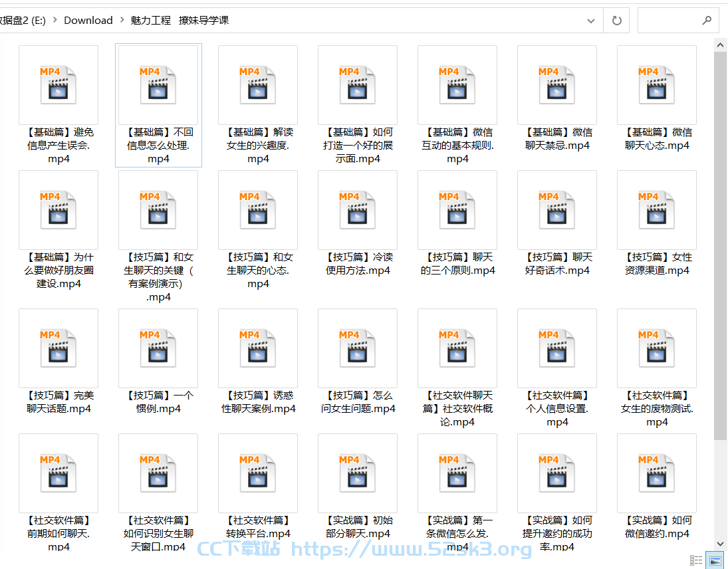Viewport: 728px width, 569px height.
Task: Select the MP4 icon for 【实战篇】如何微信邀约
Action: pyautogui.click(x=657, y=473)
